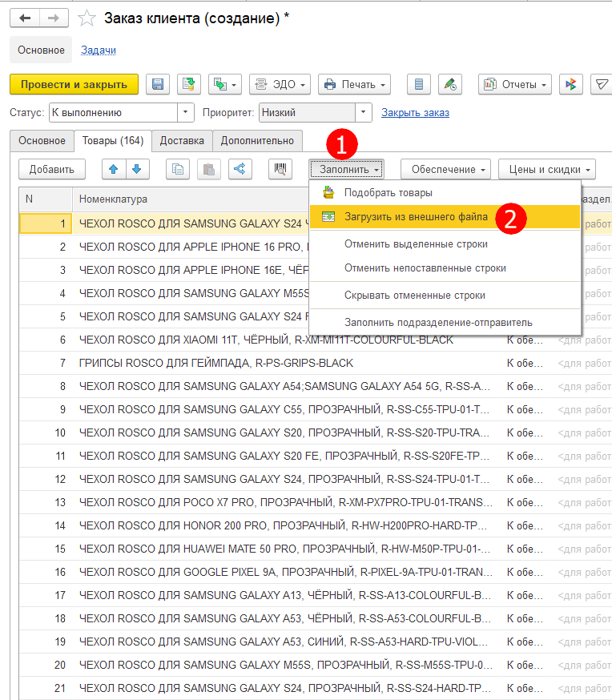This screenshot has height=700, width=612.
Task: Open the Заполнить dropdown button
Action: (347, 170)
